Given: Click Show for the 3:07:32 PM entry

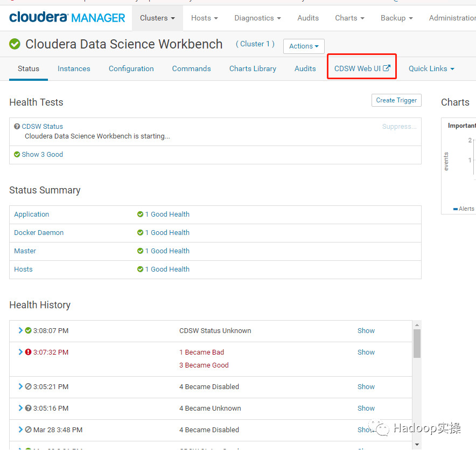Looking at the screenshot, I should click(x=366, y=352).
